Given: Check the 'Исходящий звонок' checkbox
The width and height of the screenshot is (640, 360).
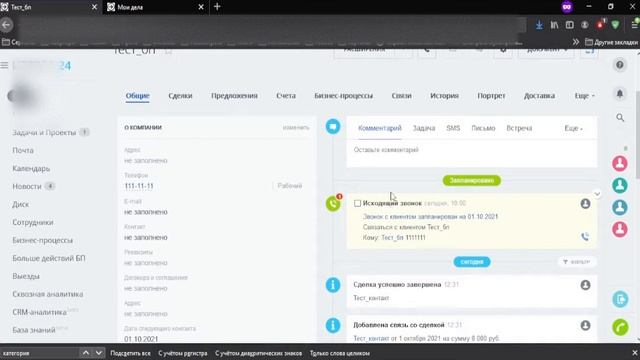Looking at the screenshot, I should coord(358,203).
